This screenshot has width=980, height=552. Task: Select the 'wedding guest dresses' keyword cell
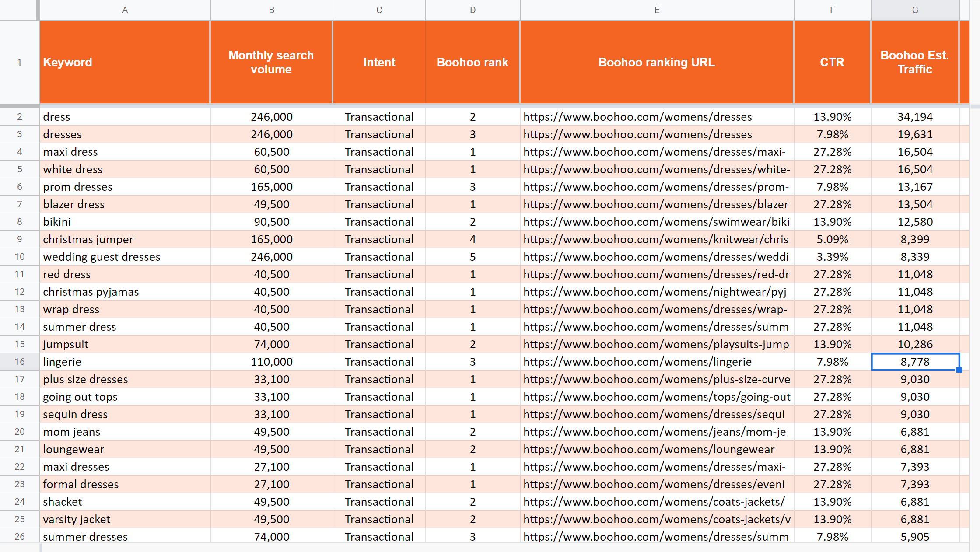[x=125, y=257]
